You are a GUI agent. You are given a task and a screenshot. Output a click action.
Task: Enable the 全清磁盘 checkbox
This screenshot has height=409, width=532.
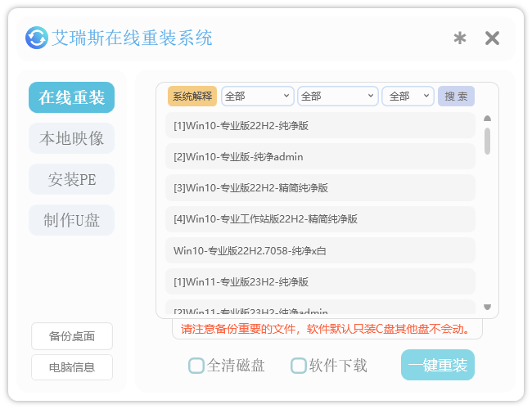point(196,366)
